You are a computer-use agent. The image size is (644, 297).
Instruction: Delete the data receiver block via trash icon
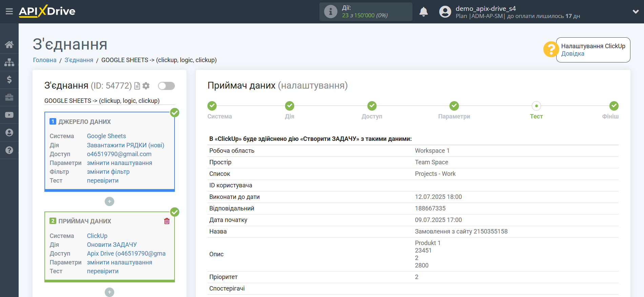[x=167, y=221]
